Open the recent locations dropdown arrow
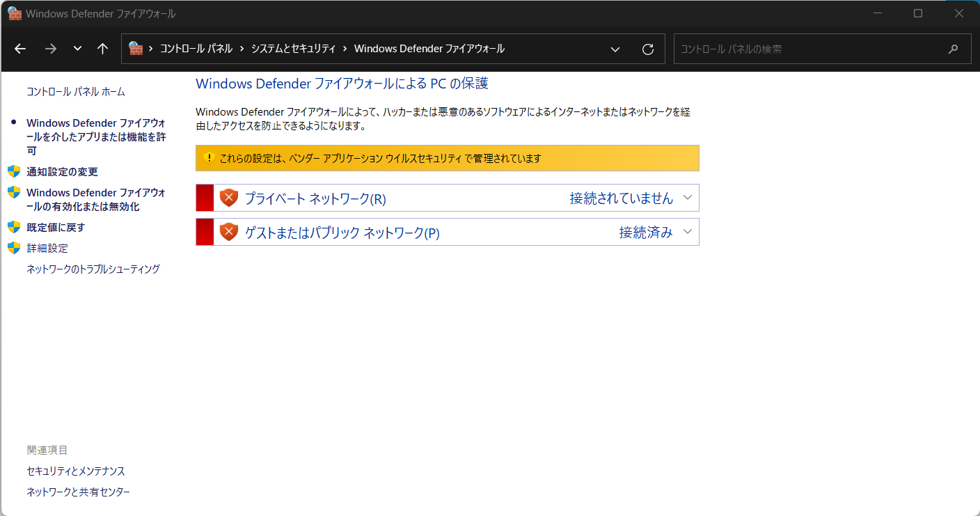 [x=77, y=49]
